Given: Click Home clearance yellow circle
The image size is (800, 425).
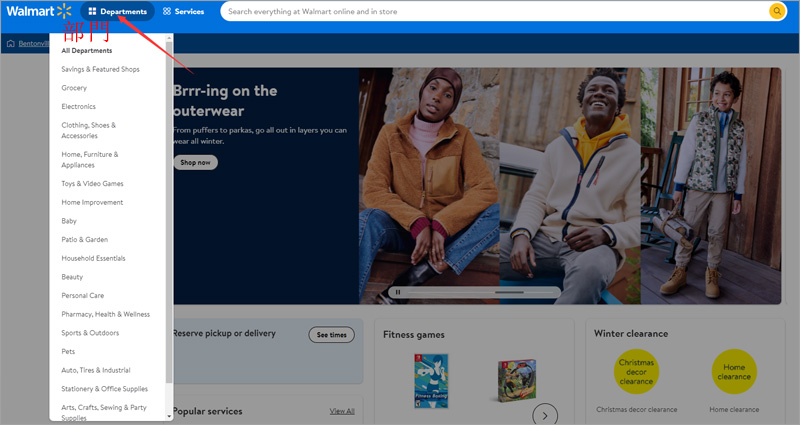Looking at the screenshot, I should point(734,371).
